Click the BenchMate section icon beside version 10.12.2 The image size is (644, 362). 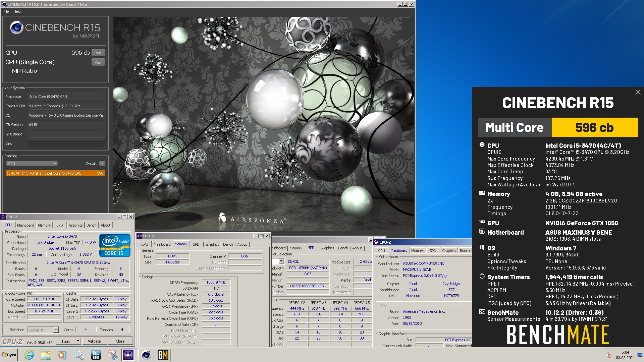click(482, 312)
